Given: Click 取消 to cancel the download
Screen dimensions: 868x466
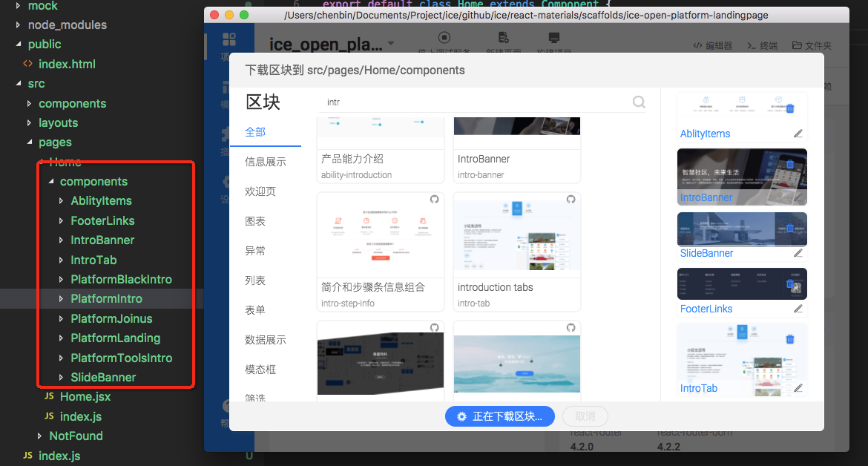Looking at the screenshot, I should tap(585, 416).
